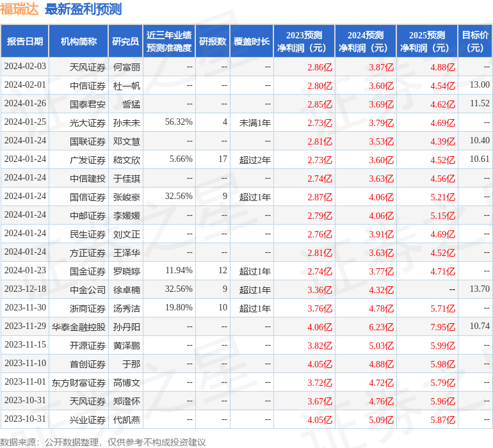Click 2025 profit 4.71亿
This screenshot has height=448, width=493.
[x=442, y=271]
